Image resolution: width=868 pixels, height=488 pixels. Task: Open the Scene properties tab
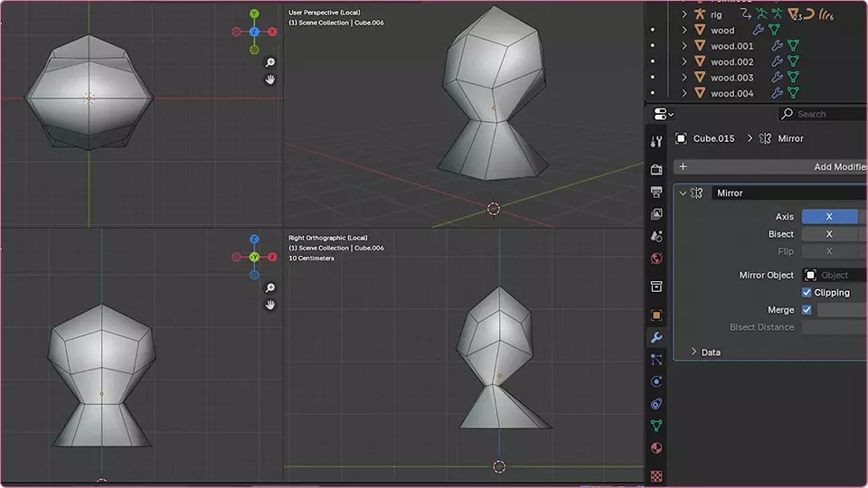[656, 236]
